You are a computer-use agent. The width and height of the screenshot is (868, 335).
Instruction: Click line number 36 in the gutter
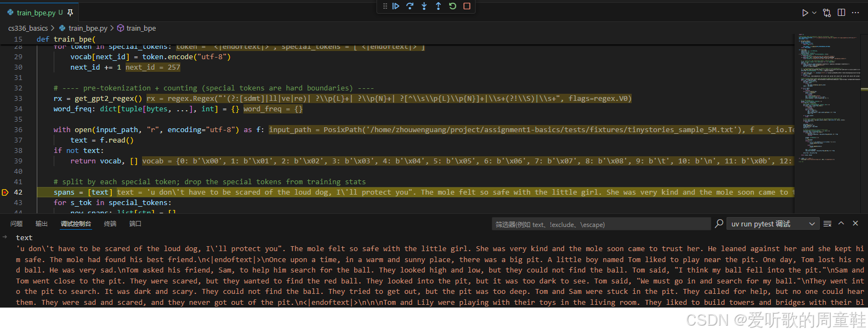(x=18, y=130)
